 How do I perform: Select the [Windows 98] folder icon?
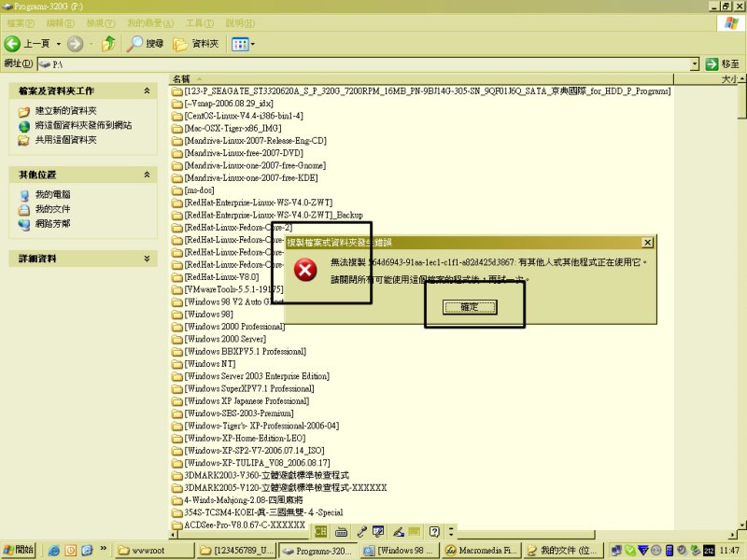[x=177, y=315]
